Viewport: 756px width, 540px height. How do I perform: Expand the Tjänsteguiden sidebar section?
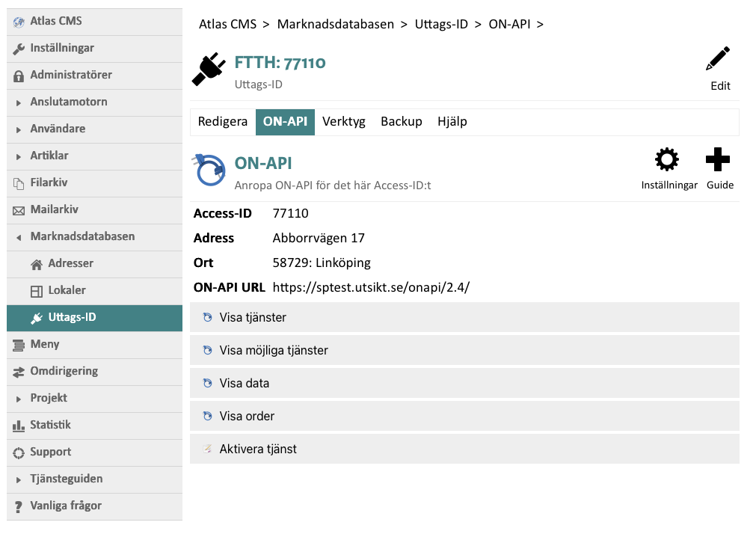click(x=19, y=479)
